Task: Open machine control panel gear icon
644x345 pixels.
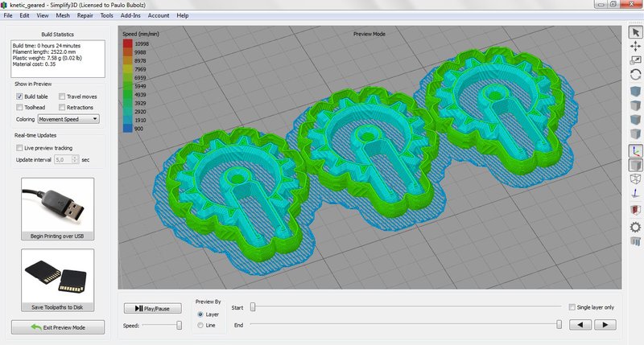Action: (x=635, y=227)
